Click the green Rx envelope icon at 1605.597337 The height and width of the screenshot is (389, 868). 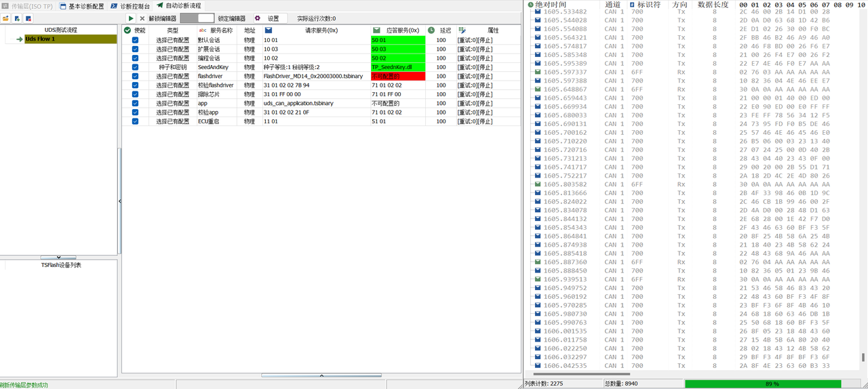click(538, 72)
